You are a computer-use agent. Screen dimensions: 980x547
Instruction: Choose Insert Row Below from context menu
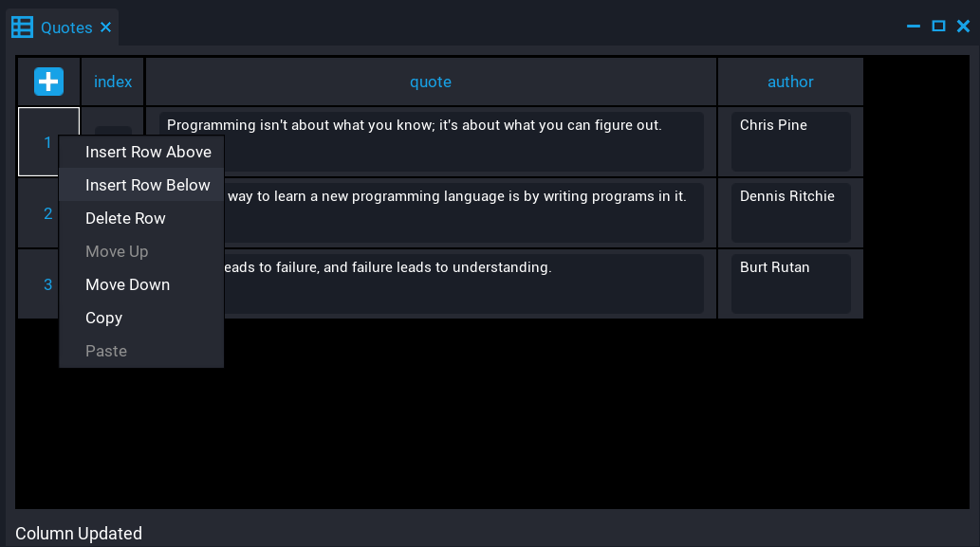(x=148, y=185)
